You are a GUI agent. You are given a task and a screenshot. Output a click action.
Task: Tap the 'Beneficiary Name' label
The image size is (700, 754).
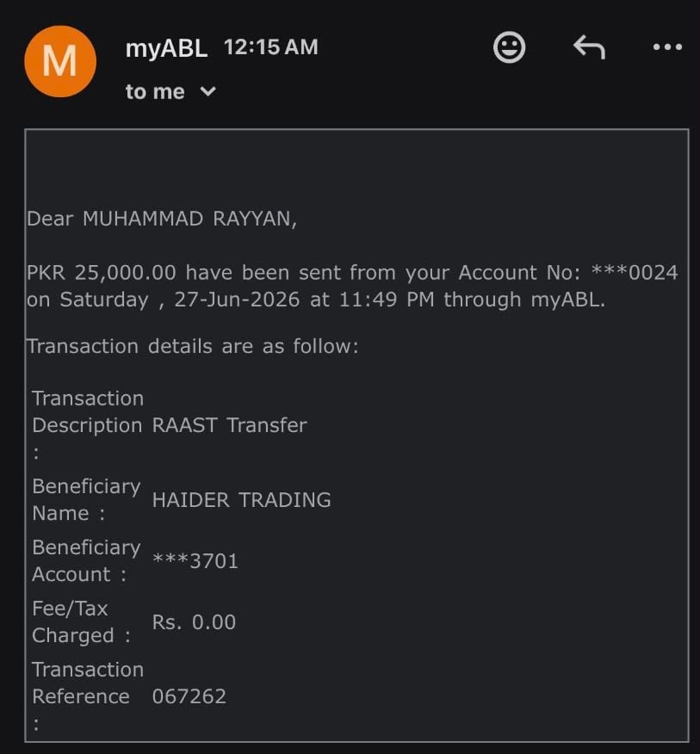tap(86, 500)
